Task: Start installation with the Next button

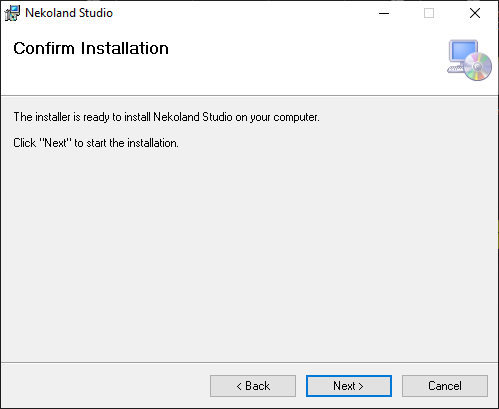Action: coord(349,386)
